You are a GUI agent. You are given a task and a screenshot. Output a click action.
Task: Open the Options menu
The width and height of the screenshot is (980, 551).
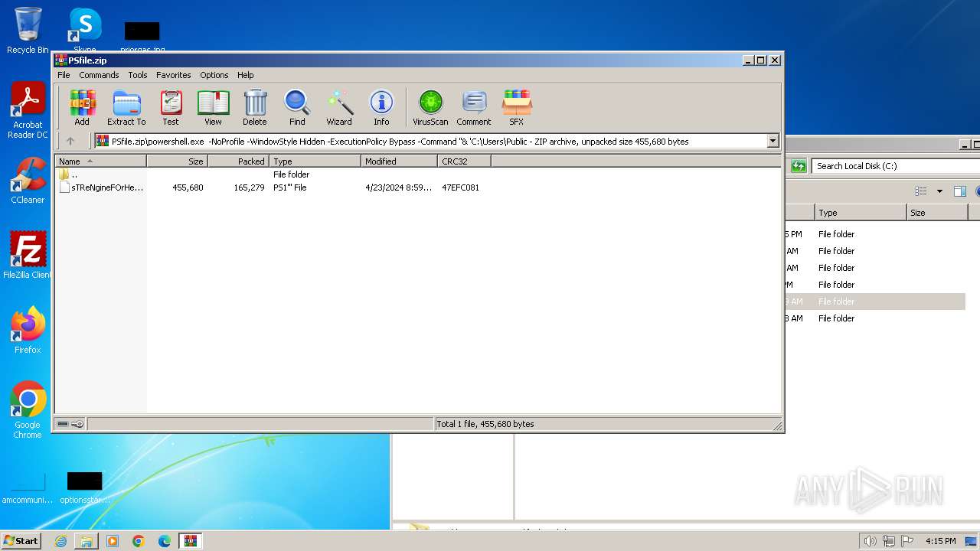pos(214,75)
